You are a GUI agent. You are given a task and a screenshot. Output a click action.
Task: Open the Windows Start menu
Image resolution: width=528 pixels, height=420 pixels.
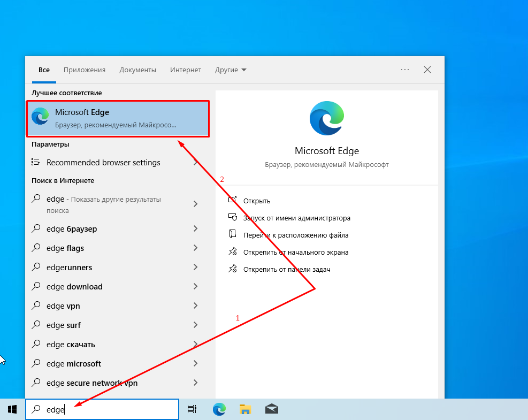12,409
